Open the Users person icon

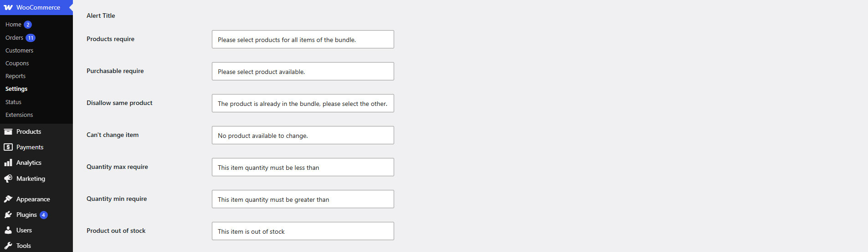click(x=8, y=230)
